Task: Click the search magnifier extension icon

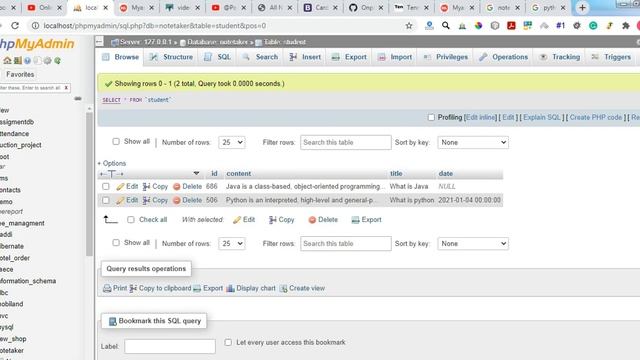Action: 446,26
